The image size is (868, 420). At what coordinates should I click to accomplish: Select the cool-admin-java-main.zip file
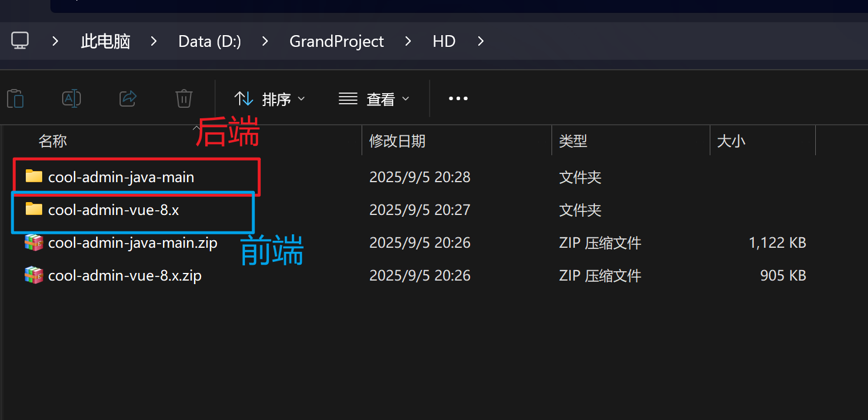click(132, 242)
